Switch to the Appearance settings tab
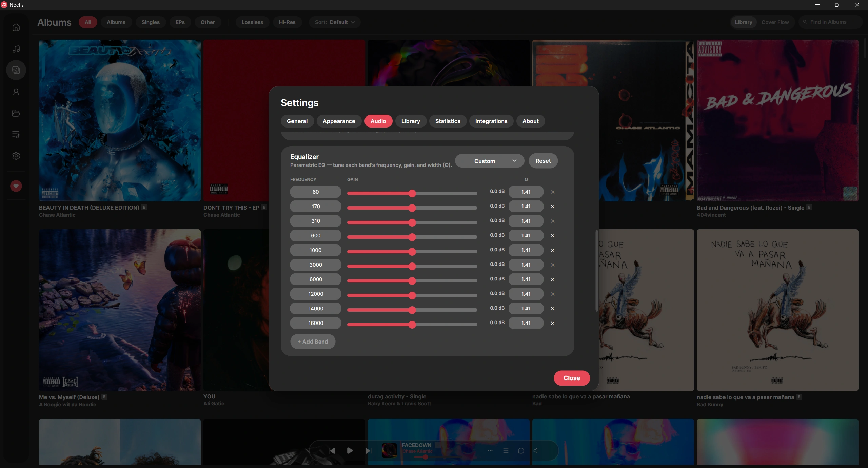The image size is (868, 468). 339,121
